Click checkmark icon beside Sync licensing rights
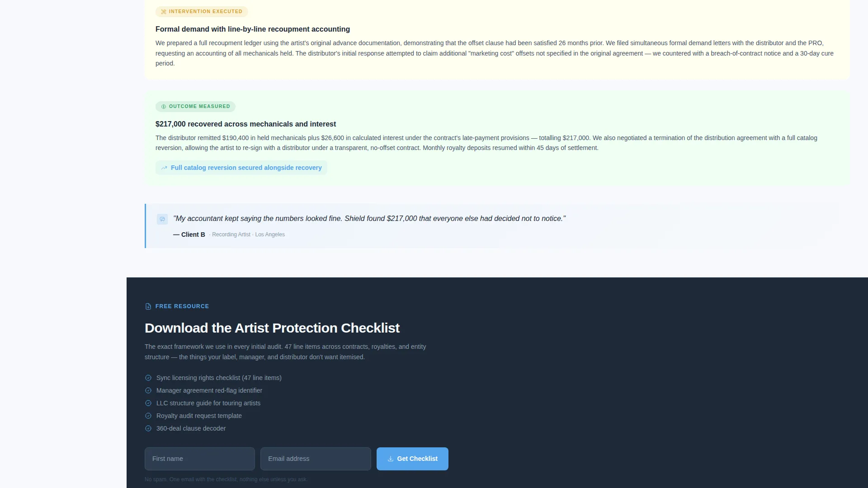Image resolution: width=868 pixels, height=488 pixels. point(148,378)
